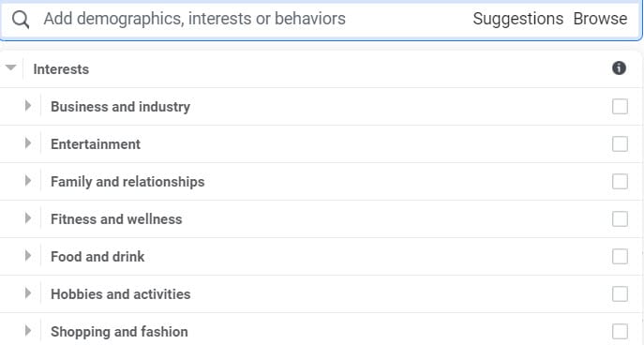Viewport: 644px width, 345px height.
Task: Expand Hobbies and activities arrow
Action: click(x=28, y=293)
